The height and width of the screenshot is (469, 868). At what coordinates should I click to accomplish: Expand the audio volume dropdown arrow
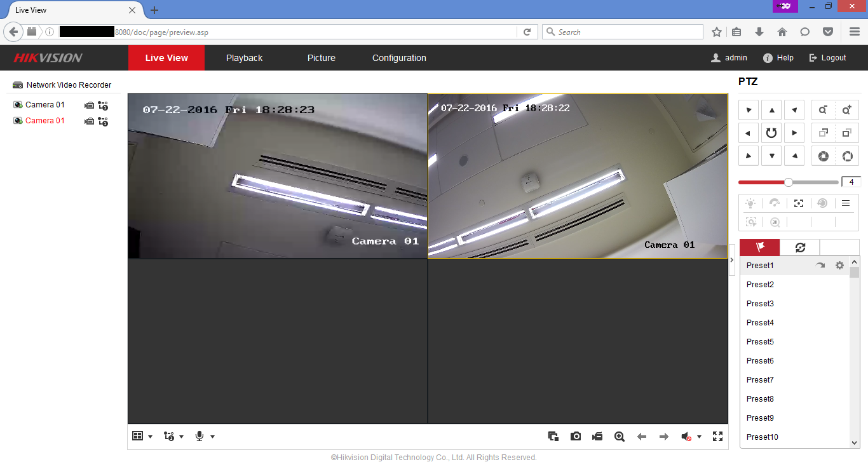(x=699, y=437)
